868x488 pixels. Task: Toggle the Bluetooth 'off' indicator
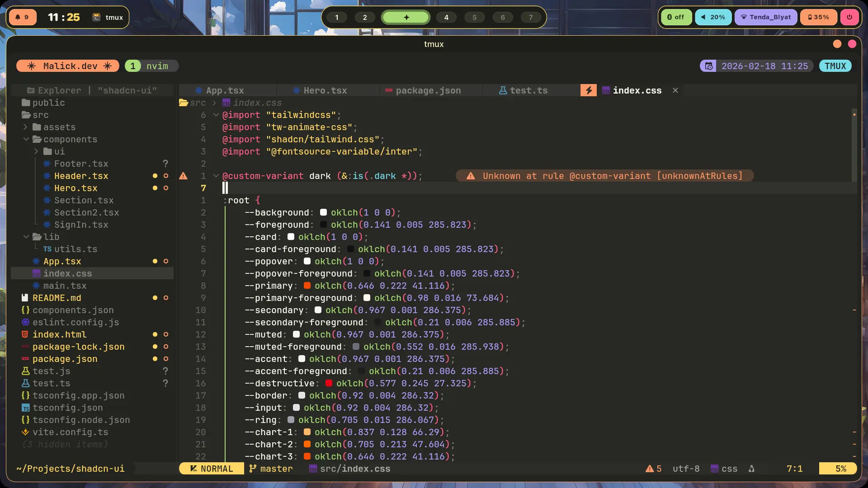(676, 17)
